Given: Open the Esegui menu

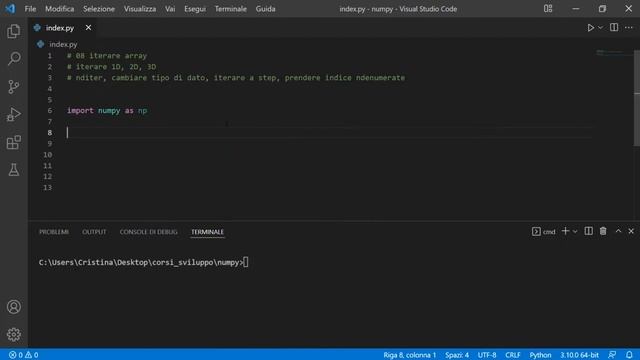Looking at the screenshot, I should tap(195, 9).
